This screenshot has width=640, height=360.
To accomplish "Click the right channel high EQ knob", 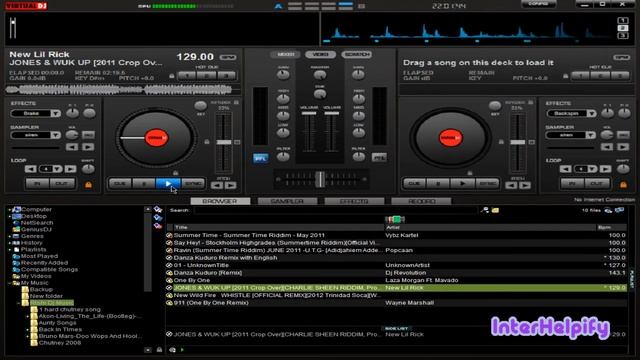I will point(358,99).
